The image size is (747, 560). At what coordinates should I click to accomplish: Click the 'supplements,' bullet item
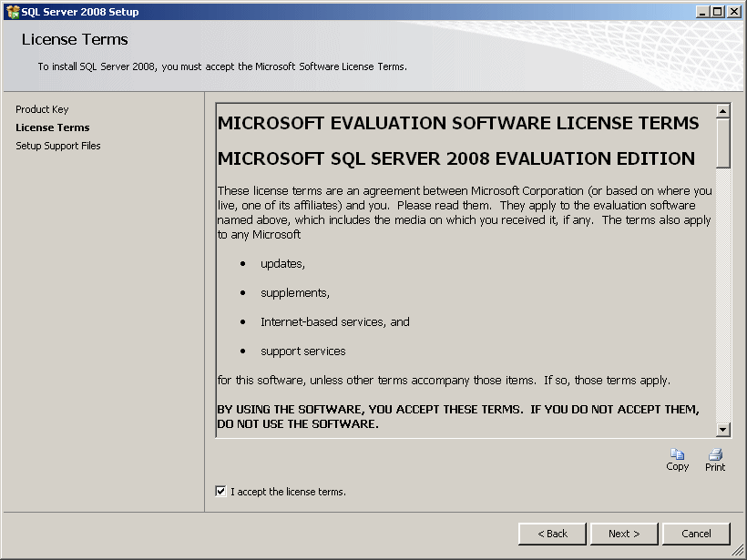[x=295, y=293]
